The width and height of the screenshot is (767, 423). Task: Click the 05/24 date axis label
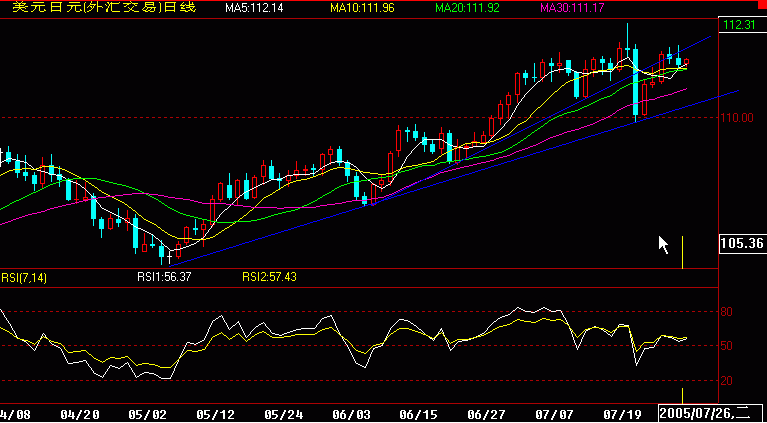(284, 415)
